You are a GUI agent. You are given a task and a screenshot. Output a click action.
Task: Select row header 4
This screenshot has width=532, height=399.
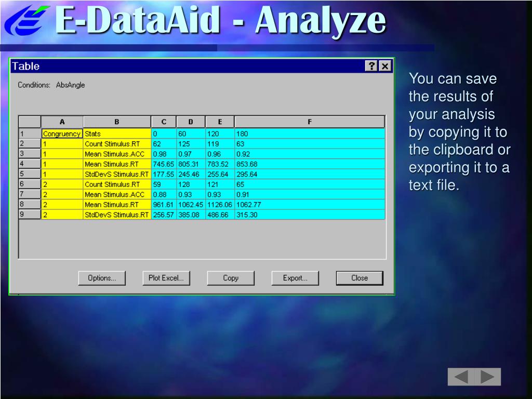tap(30, 164)
